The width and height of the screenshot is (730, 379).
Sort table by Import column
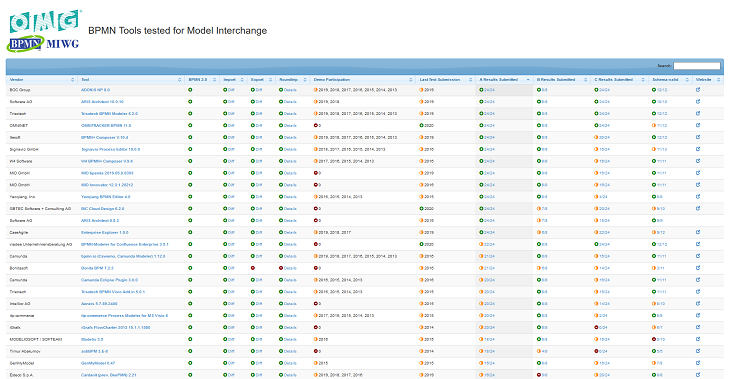tap(233, 80)
